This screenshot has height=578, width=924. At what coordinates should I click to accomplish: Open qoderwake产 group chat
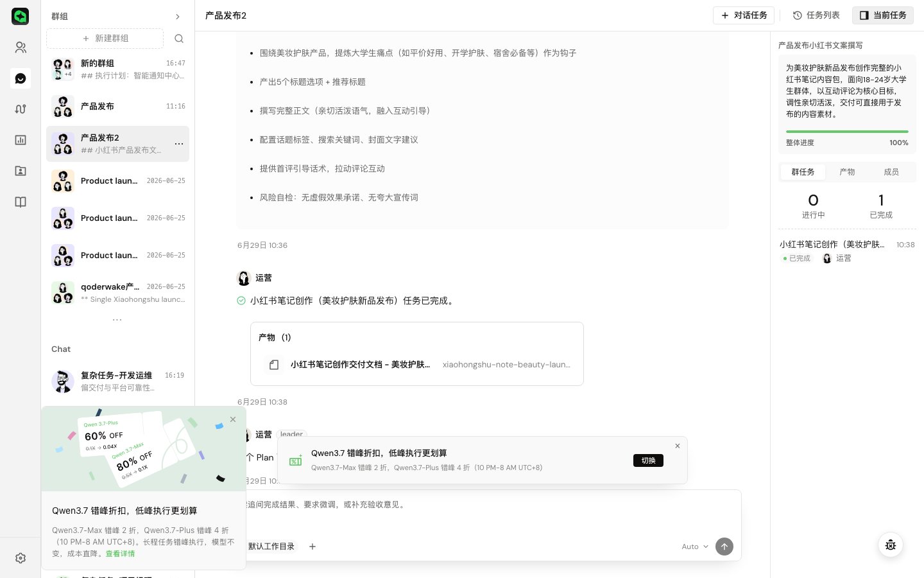coord(118,293)
